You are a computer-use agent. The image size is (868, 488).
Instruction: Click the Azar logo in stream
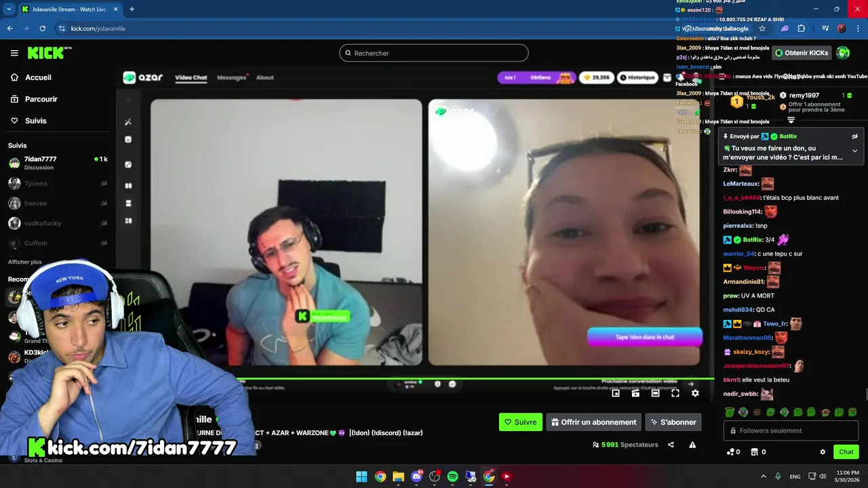[143, 77]
